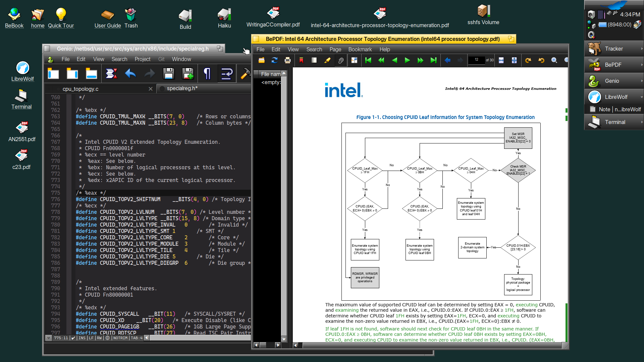Viewport: 644px width, 362px height.
Task: Go back in BePDF page history
Action: pyautogui.click(x=447, y=60)
